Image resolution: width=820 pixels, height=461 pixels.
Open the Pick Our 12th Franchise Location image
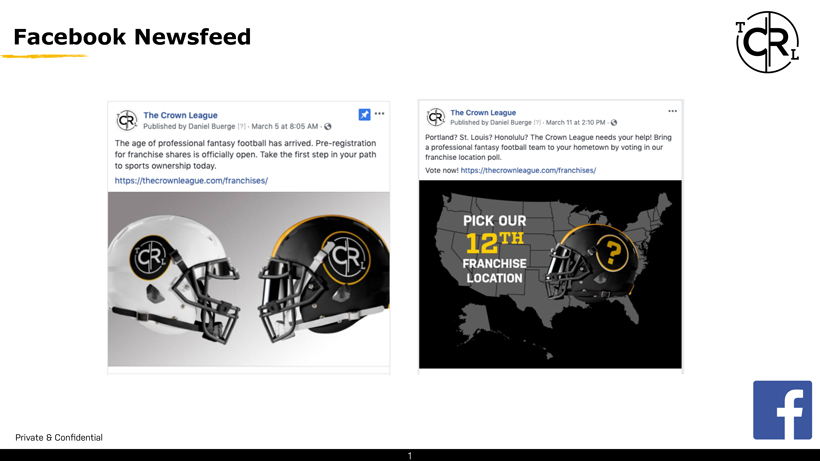tap(550, 274)
